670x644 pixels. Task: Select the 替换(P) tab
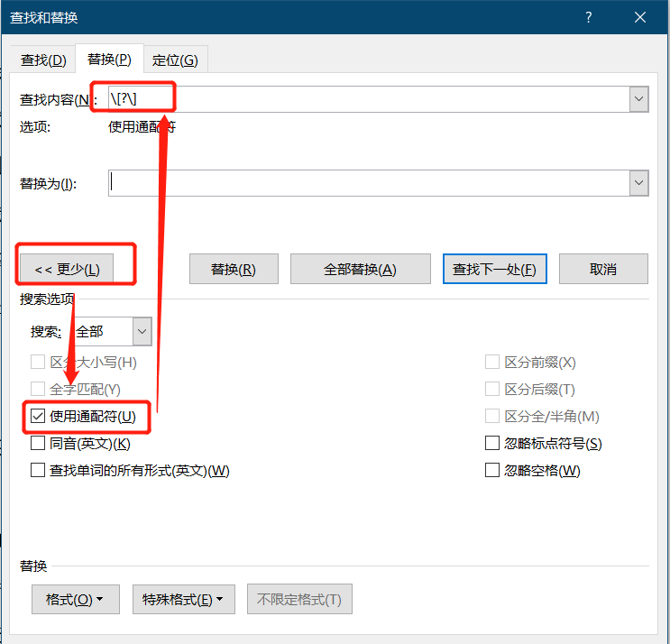click(x=109, y=60)
